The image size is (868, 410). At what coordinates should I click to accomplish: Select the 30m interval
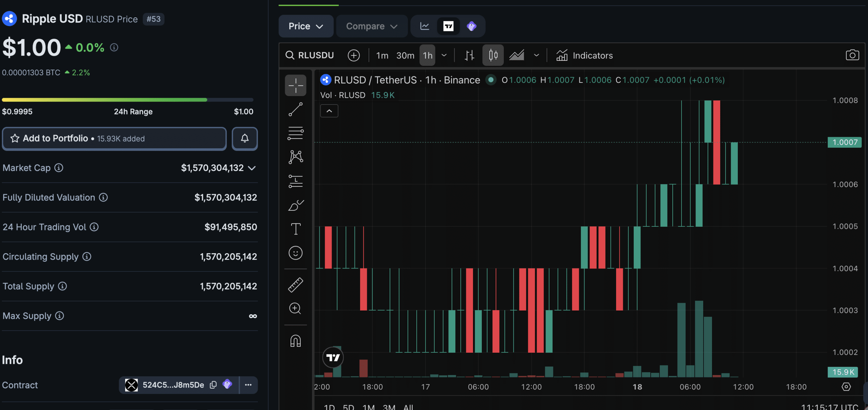[405, 55]
